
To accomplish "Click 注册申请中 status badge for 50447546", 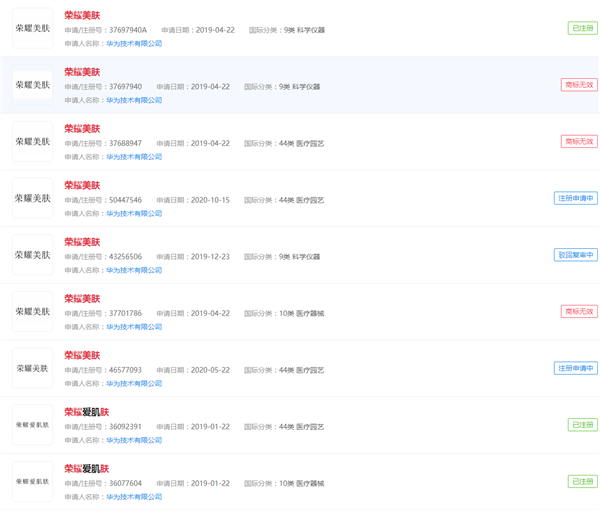I will [576, 198].
